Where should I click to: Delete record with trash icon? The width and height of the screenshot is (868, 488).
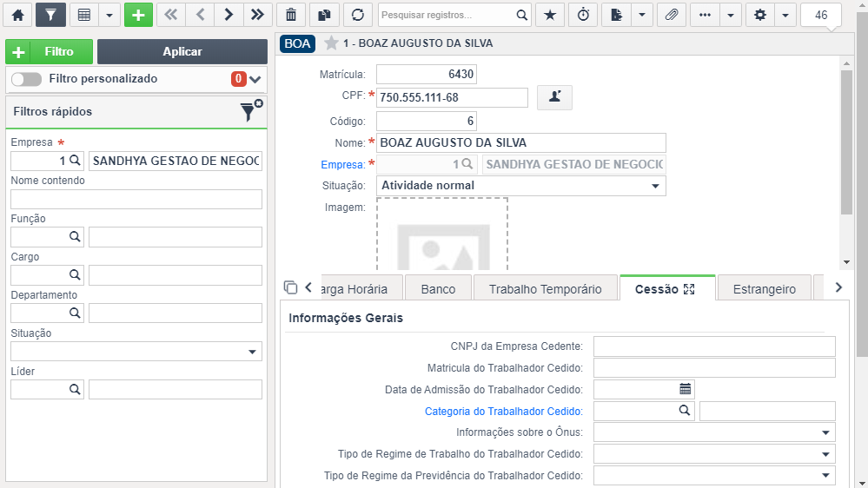(x=290, y=15)
